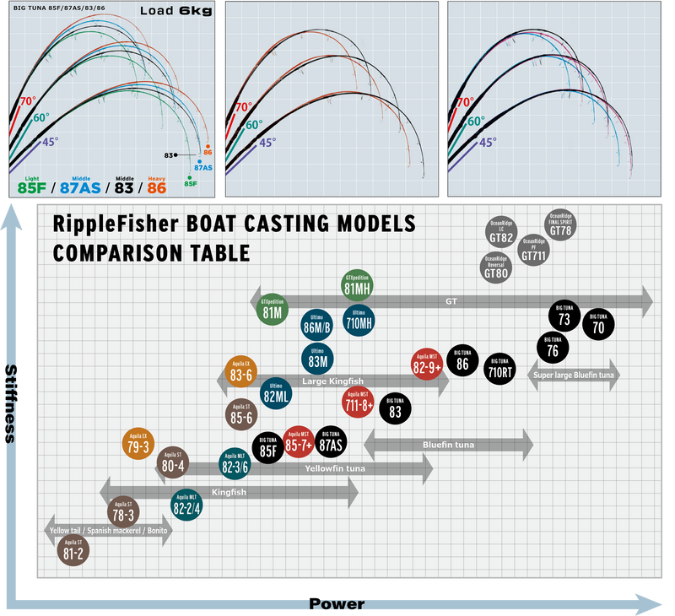This screenshot has width=675, height=616.
Task: Click the Stiffness axis label
Action: [x=10, y=404]
